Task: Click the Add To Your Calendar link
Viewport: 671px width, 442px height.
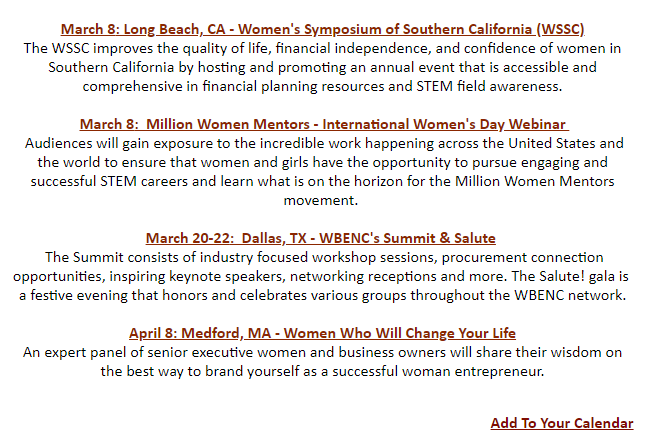Action: [x=561, y=423]
